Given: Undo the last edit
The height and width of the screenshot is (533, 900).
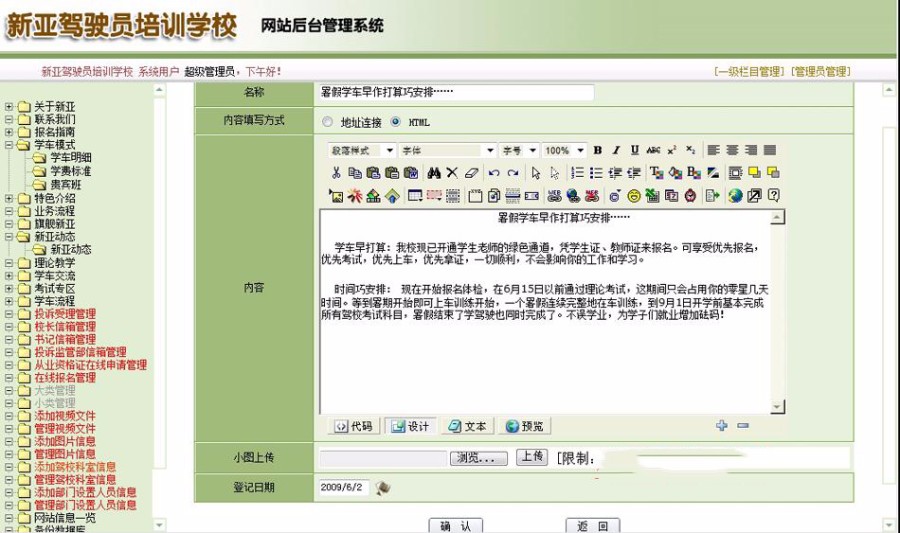Looking at the screenshot, I should [x=494, y=173].
